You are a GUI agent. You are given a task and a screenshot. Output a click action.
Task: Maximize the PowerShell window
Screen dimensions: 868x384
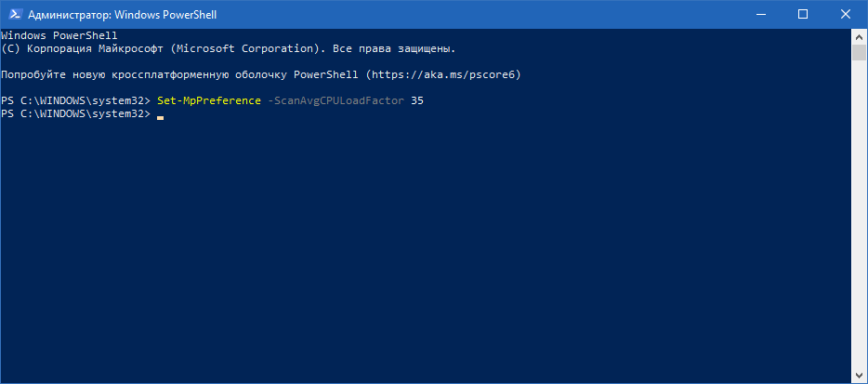[x=803, y=15]
